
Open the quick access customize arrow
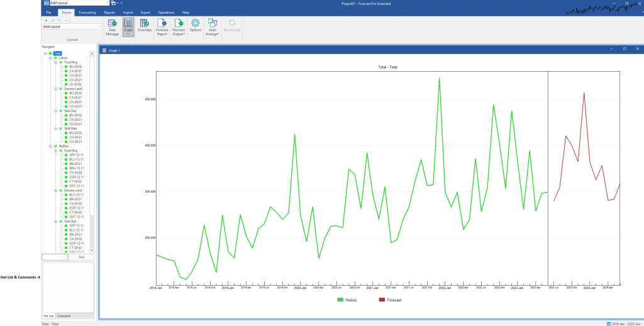click(121, 3)
